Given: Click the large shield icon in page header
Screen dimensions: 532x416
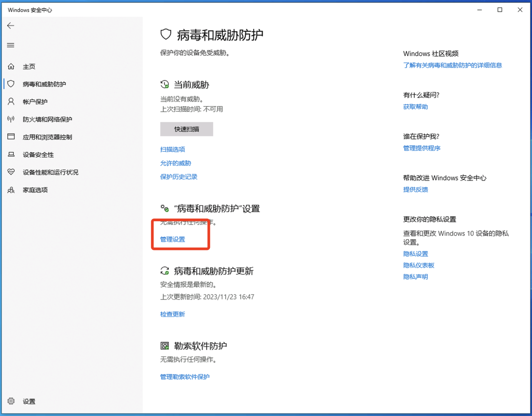Looking at the screenshot, I should (x=166, y=34).
